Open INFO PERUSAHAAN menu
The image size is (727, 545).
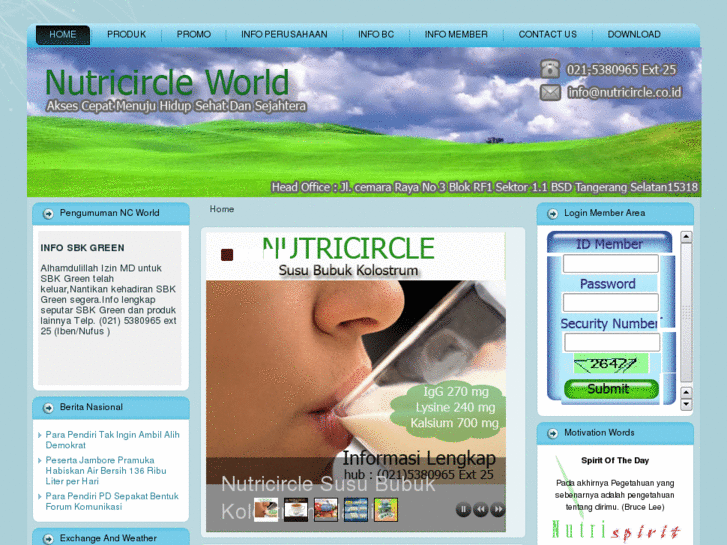284,35
